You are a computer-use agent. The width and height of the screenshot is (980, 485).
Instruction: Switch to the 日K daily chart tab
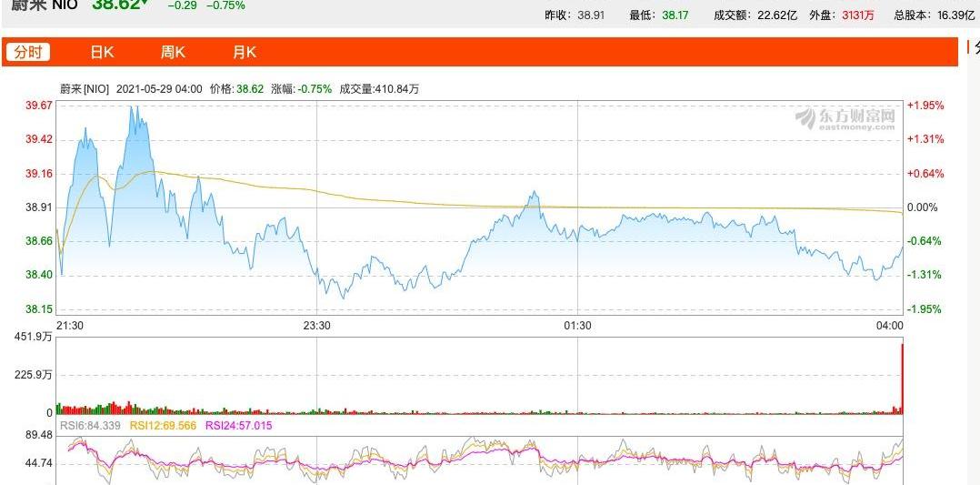pos(102,52)
